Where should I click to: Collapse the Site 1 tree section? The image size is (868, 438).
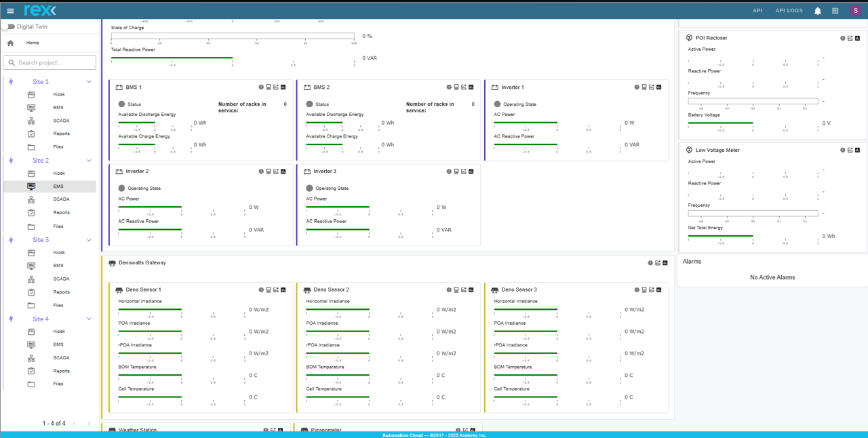[89, 82]
